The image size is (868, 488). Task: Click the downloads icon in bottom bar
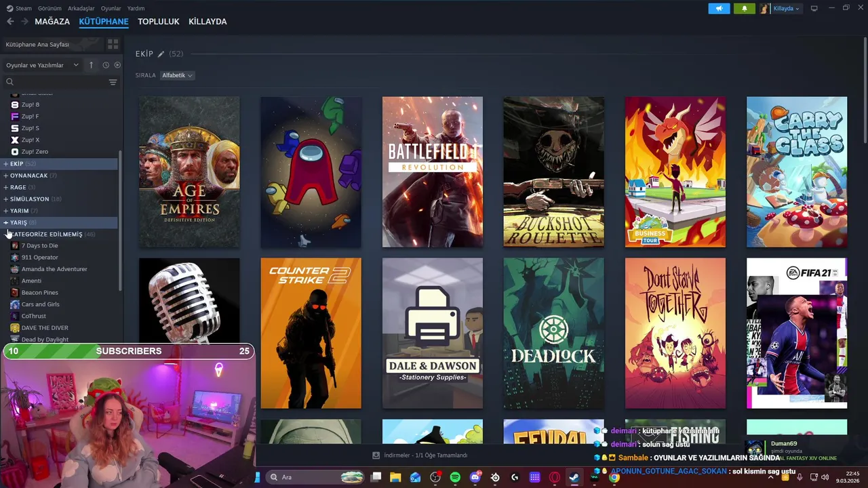point(376,455)
